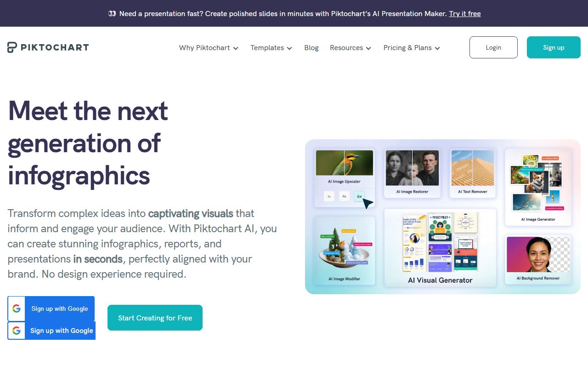Click the "AI Visual Generator" label
The width and height of the screenshot is (588, 377).
(440, 280)
